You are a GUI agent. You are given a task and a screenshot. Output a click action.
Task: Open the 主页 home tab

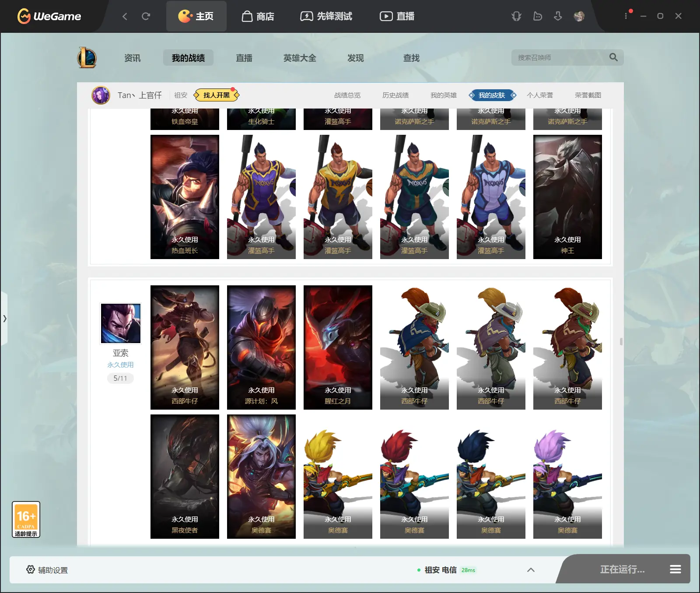[196, 16]
